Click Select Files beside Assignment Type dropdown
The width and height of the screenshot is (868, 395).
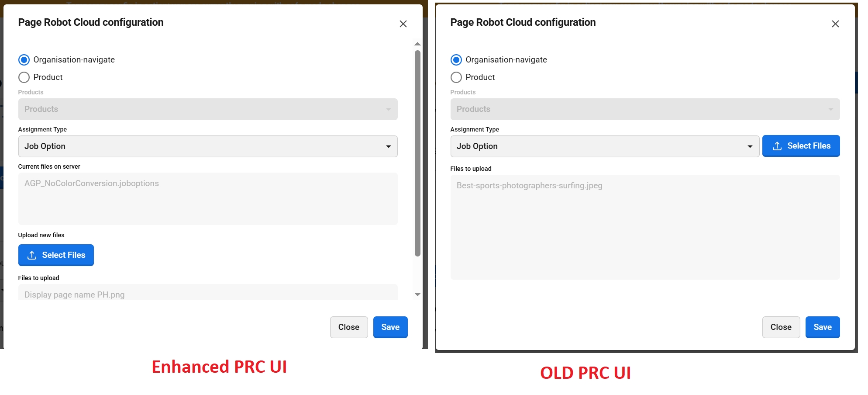(x=801, y=146)
